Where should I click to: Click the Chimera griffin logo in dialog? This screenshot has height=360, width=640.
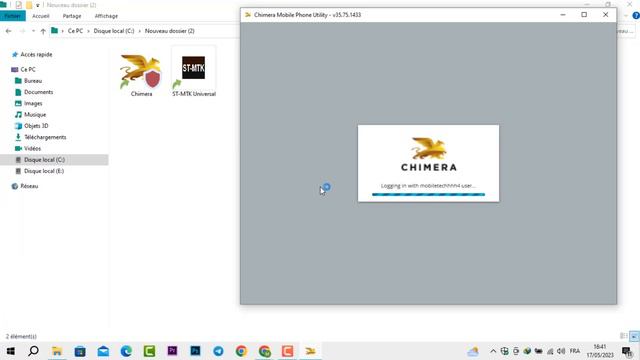(x=428, y=148)
